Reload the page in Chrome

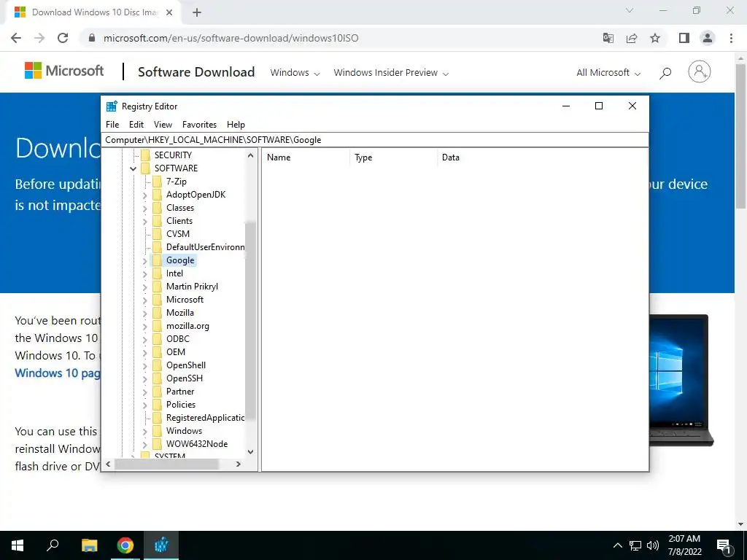(63, 38)
